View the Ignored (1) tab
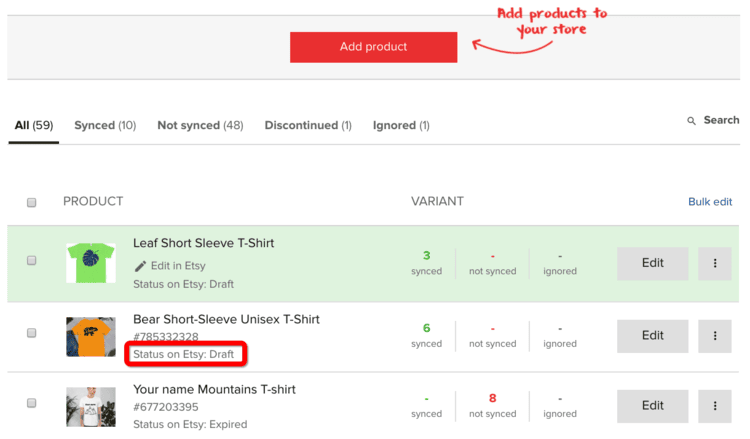The image size is (750, 439). coord(401,126)
